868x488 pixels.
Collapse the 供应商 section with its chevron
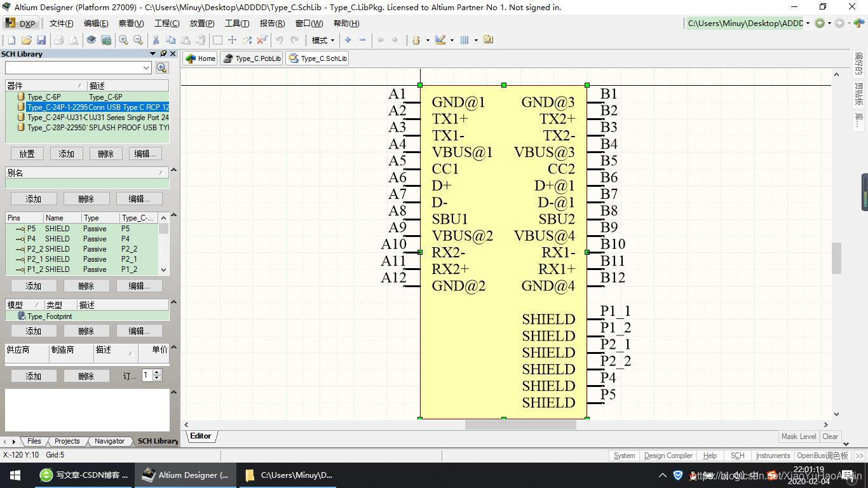point(173,348)
